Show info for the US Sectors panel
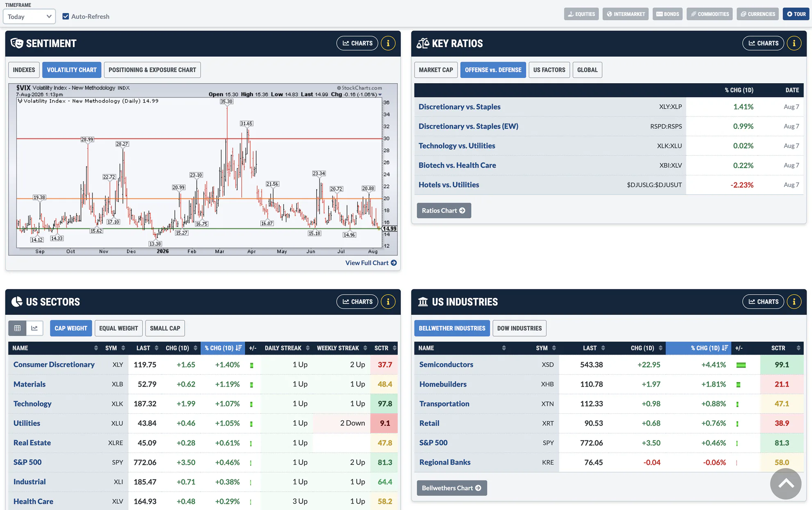812x510 pixels. pyautogui.click(x=388, y=302)
